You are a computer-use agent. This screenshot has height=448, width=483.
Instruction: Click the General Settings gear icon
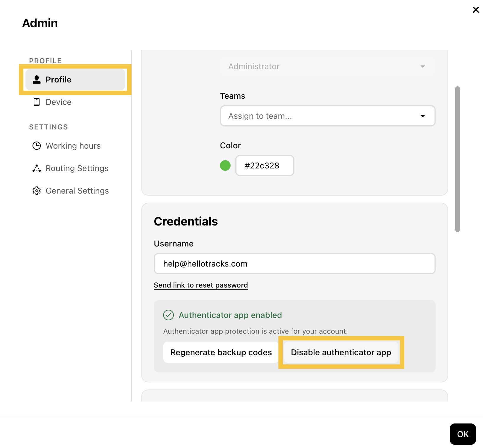coord(37,191)
